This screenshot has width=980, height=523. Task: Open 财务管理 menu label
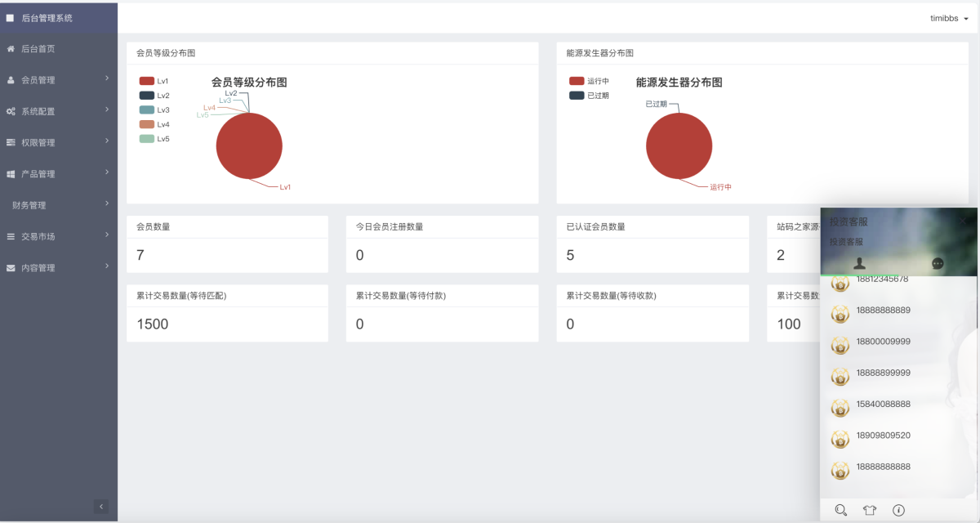coord(29,205)
